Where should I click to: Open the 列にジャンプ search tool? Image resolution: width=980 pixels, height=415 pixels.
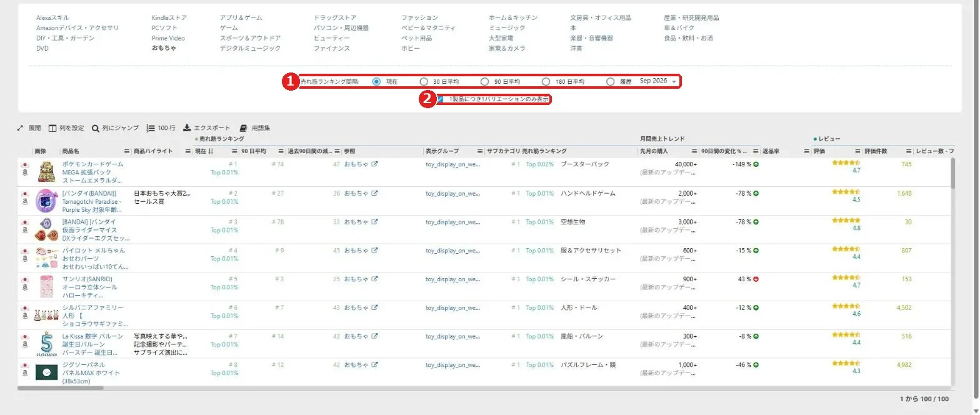click(x=115, y=128)
